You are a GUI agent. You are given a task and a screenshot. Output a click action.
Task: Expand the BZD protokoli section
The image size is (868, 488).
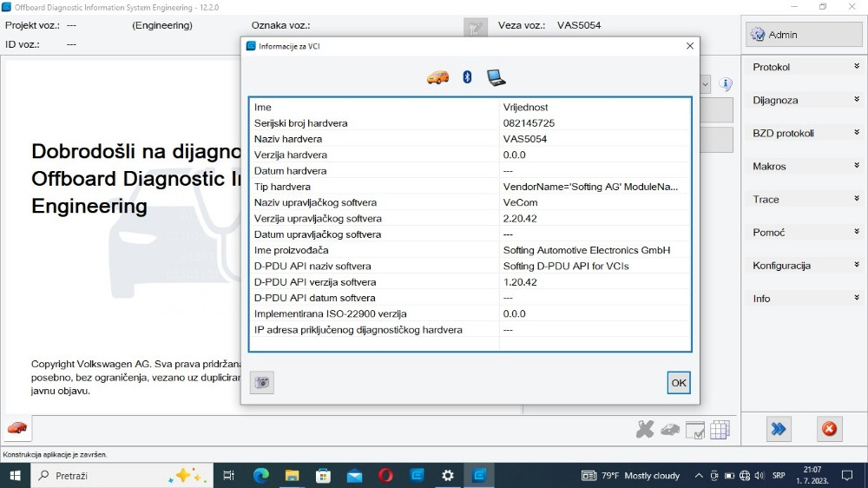[x=806, y=133]
